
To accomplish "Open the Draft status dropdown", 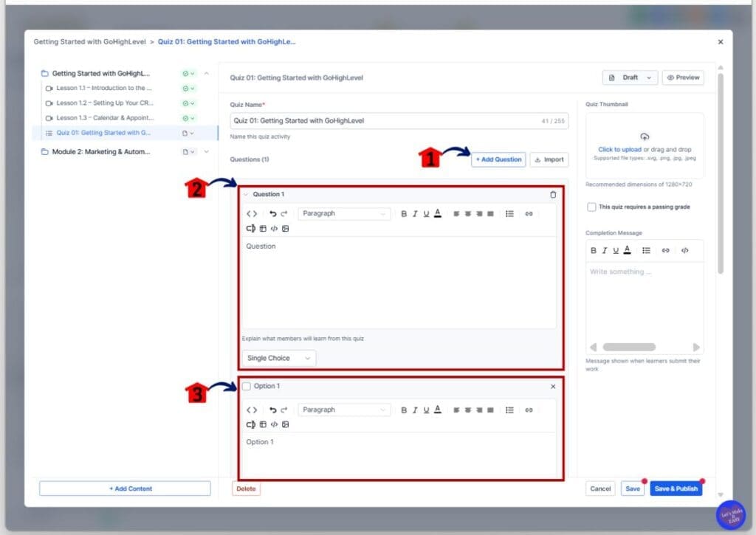I will click(630, 77).
